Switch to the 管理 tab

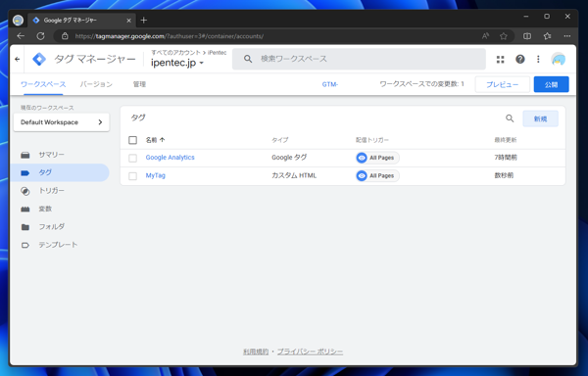pyautogui.click(x=139, y=84)
